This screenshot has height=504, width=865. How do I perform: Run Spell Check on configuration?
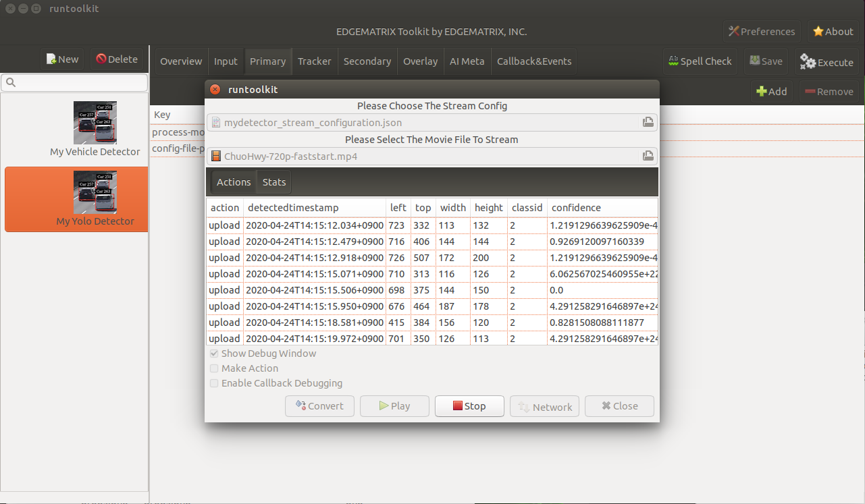tap(700, 61)
